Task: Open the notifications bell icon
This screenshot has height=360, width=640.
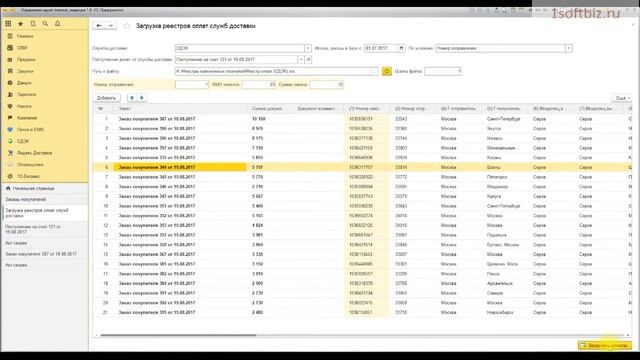Action: point(58,24)
